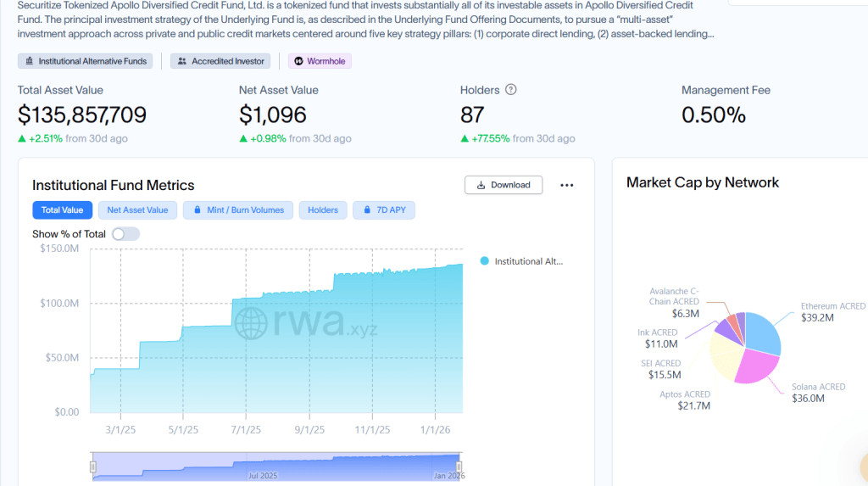Image resolution: width=868 pixels, height=486 pixels.
Task: Click the lock icon on 7D APY tab
Action: click(366, 210)
